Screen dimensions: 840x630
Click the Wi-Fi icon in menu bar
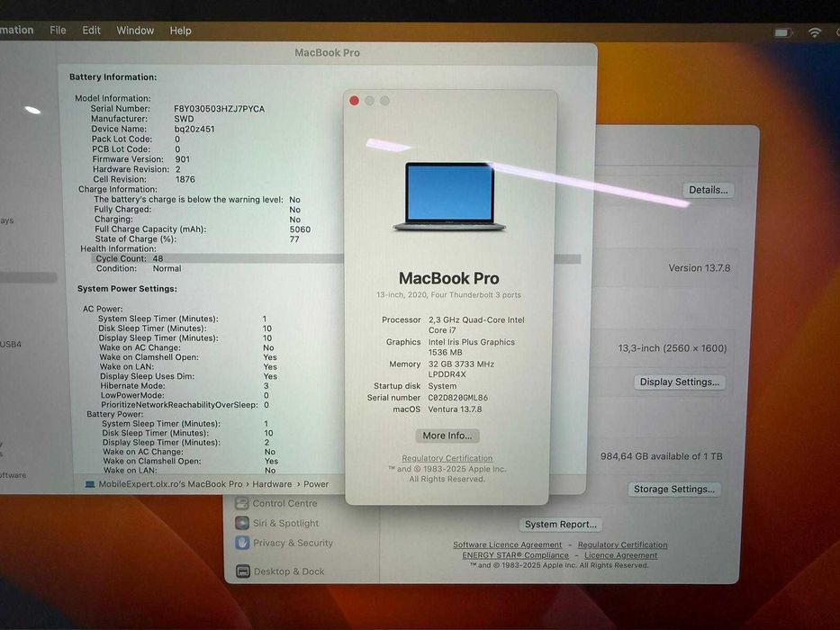coord(815,32)
